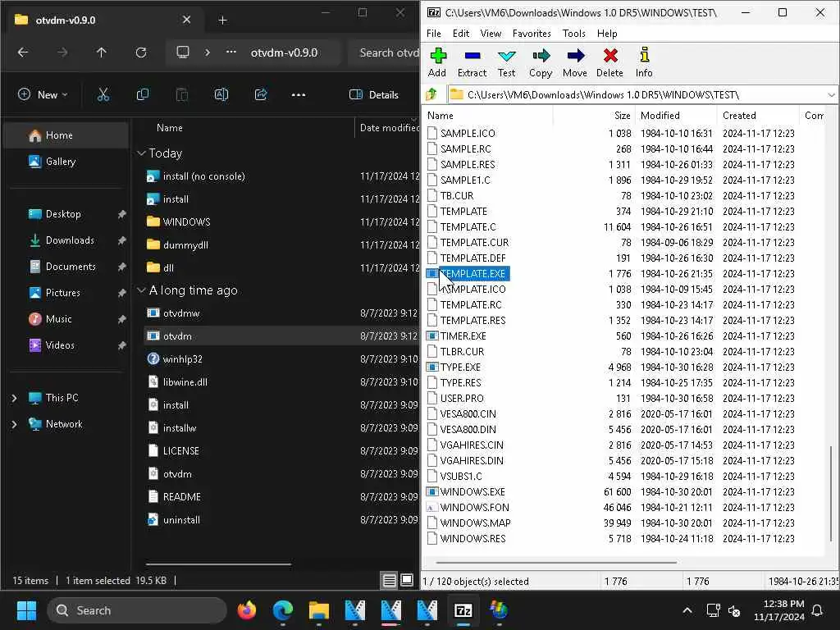Click the Refresh icon in File Explorer

pyautogui.click(x=141, y=52)
